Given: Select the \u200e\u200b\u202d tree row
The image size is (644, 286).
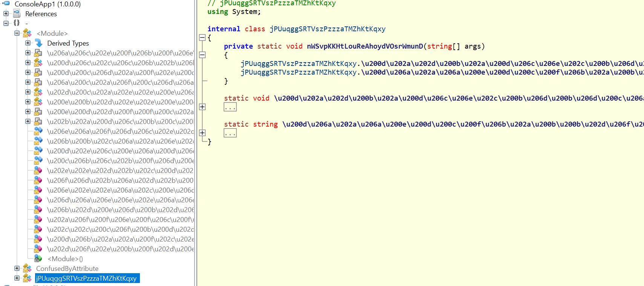Looking at the screenshot, I should pyautogui.click(x=120, y=102).
